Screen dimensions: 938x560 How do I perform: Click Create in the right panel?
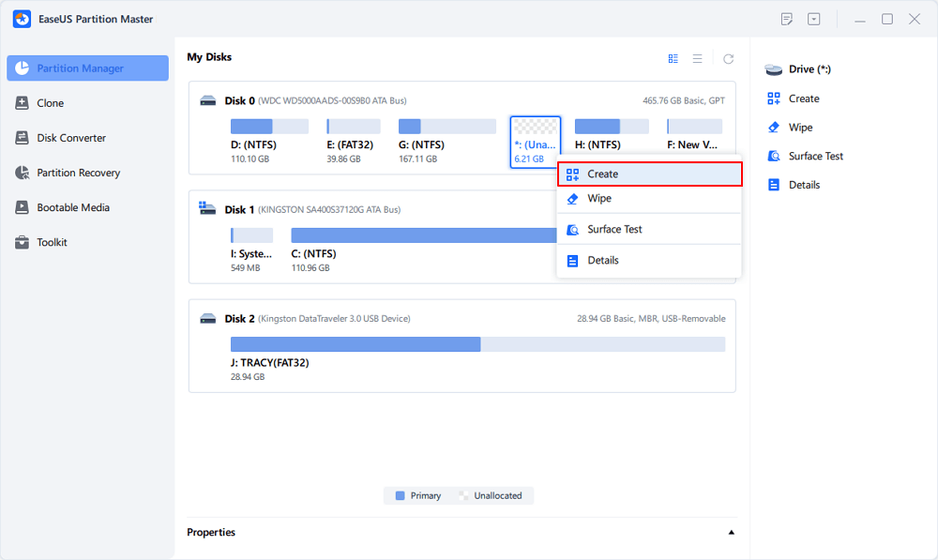pyautogui.click(x=804, y=98)
